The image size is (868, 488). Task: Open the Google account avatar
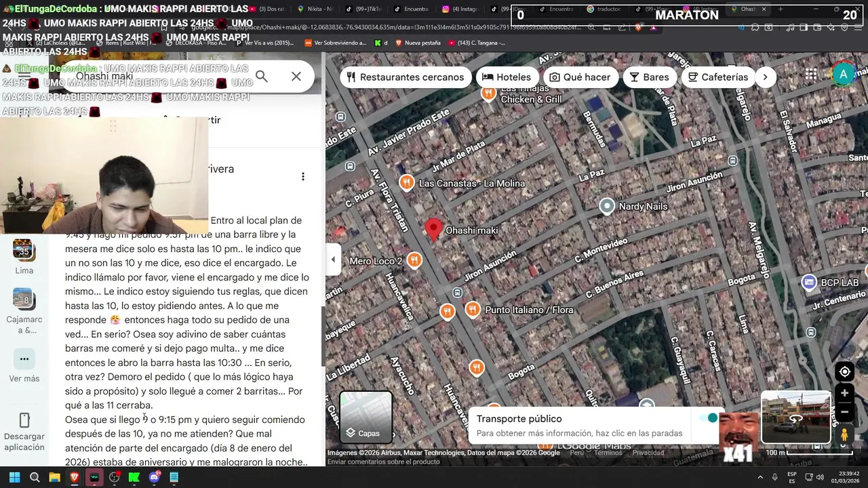coord(843,75)
